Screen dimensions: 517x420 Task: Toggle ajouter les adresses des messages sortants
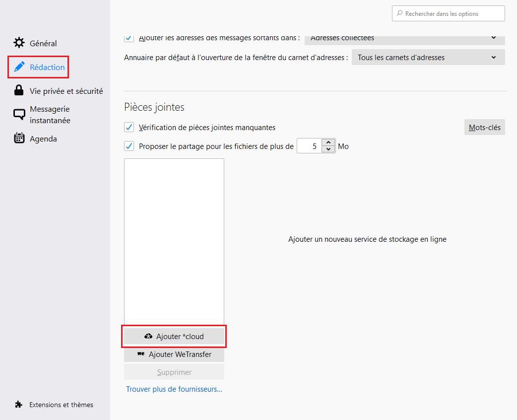(129, 38)
